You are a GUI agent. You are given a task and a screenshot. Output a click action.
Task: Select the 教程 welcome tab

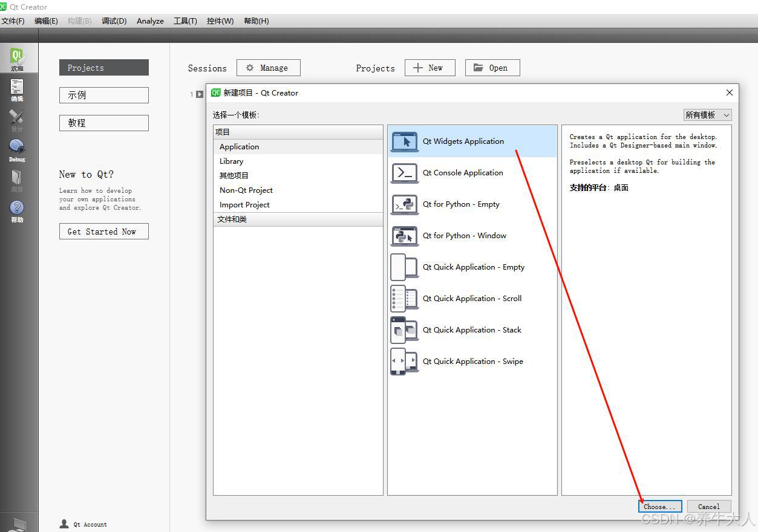coord(104,123)
